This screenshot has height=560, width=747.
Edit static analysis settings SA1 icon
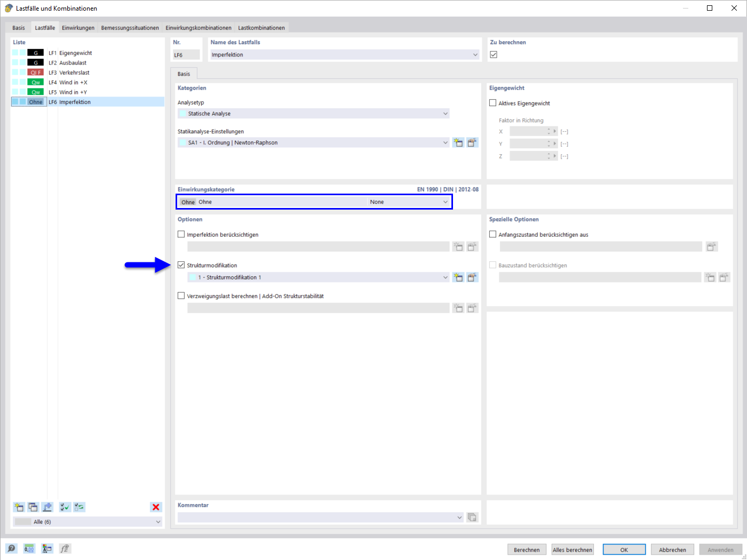pyautogui.click(x=472, y=142)
